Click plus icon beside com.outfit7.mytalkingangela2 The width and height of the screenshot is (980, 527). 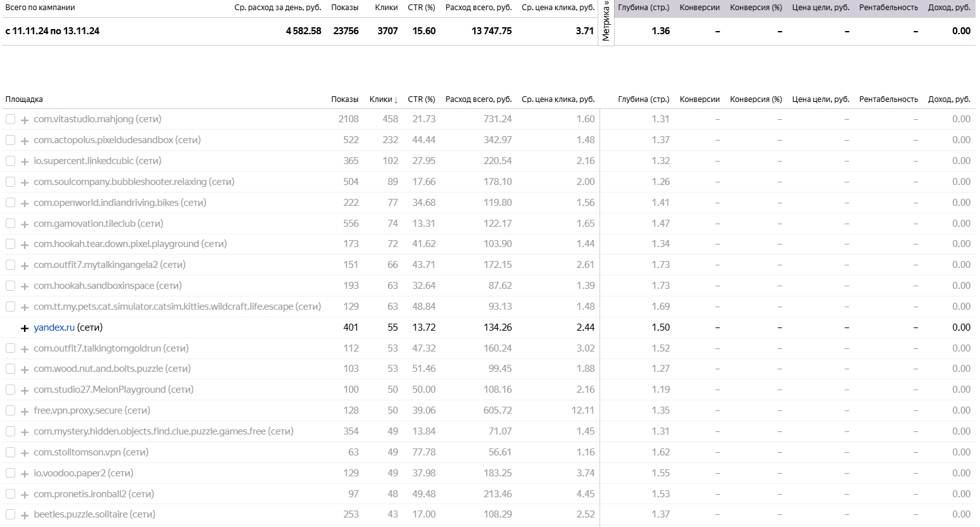coord(25,265)
